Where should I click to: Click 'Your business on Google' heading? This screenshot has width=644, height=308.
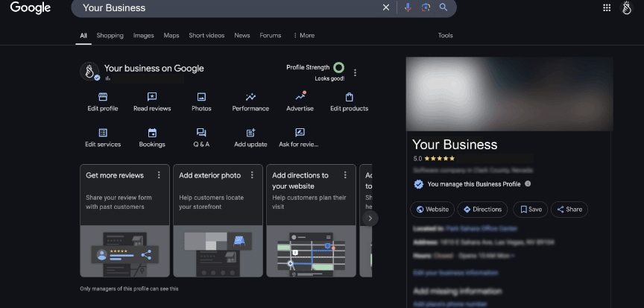pyautogui.click(x=154, y=68)
